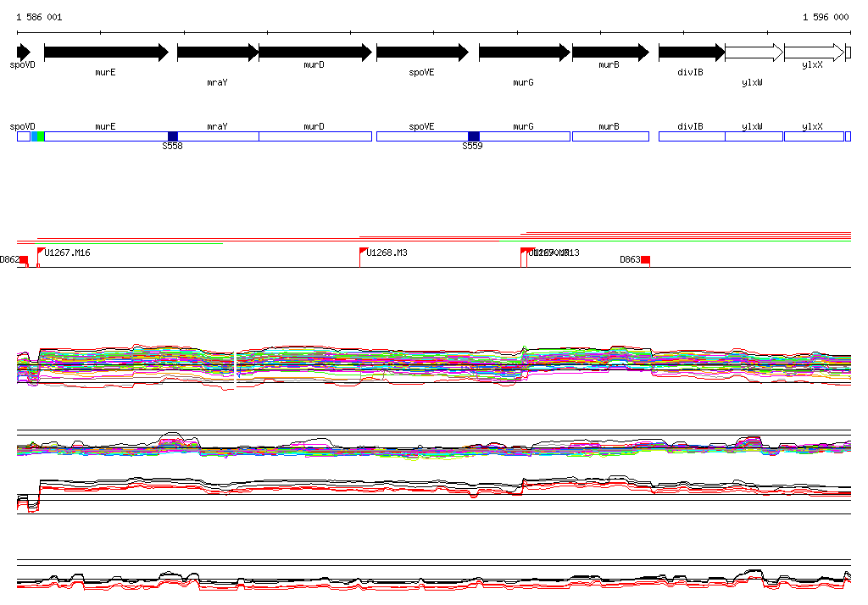This screenshot has height=605, width=868.
Task: Click the ylxW label under the white arrow
Action: 752,82
